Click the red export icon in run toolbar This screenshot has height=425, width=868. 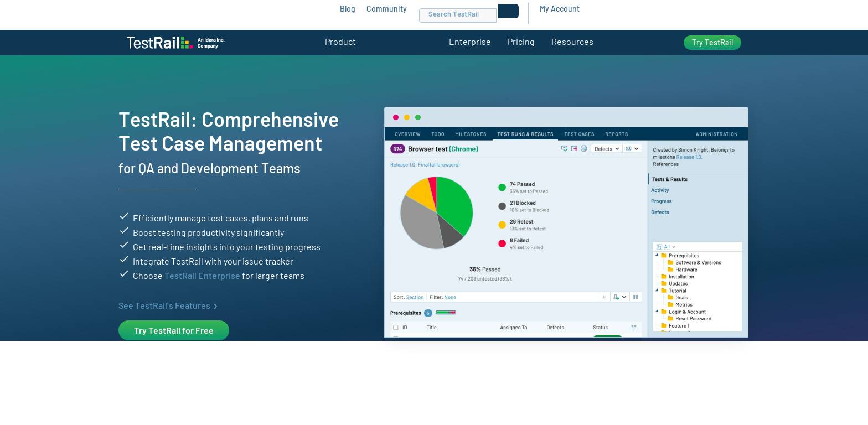[x=574, y=149]
